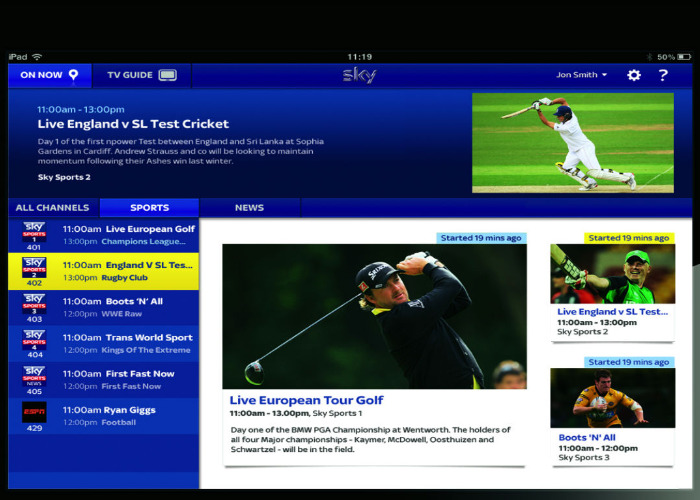Tap the help question mark icon
700x500 pixels.
point(663,75)
